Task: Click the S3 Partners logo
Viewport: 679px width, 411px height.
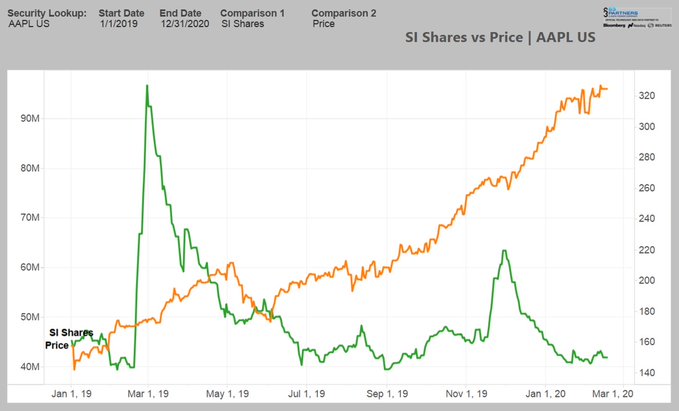Action: pos(619,13)
